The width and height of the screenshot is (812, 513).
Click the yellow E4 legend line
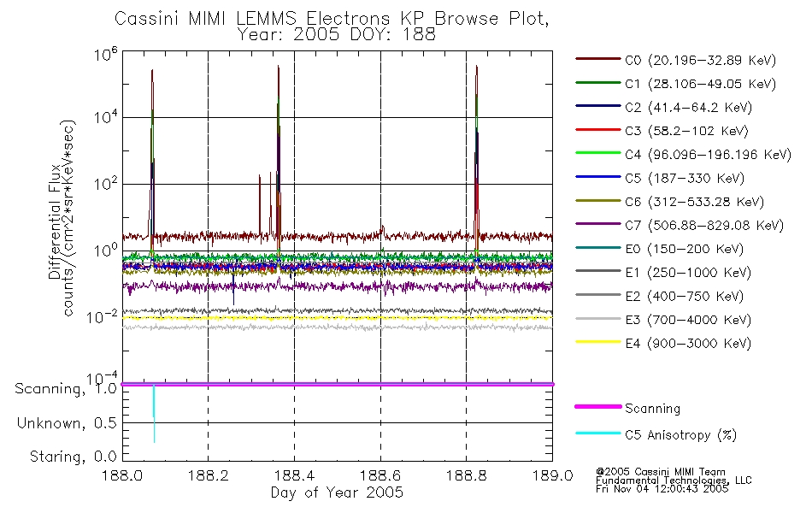pyautogui.click(x=598, y=342)
